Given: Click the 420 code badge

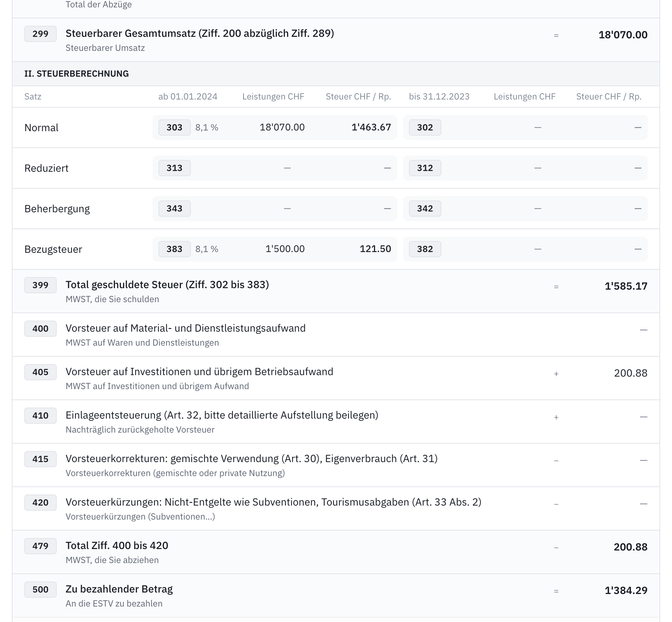Looking at the screenshot, I should (41, 503).
